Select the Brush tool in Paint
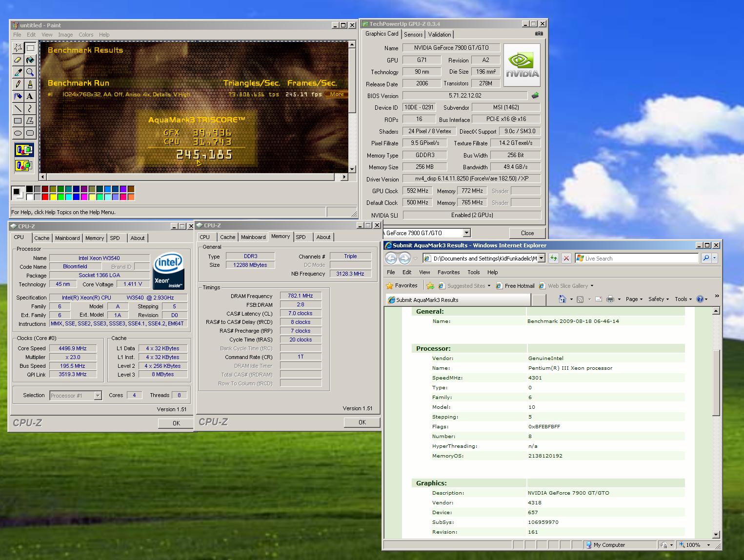 pos(30,84)
